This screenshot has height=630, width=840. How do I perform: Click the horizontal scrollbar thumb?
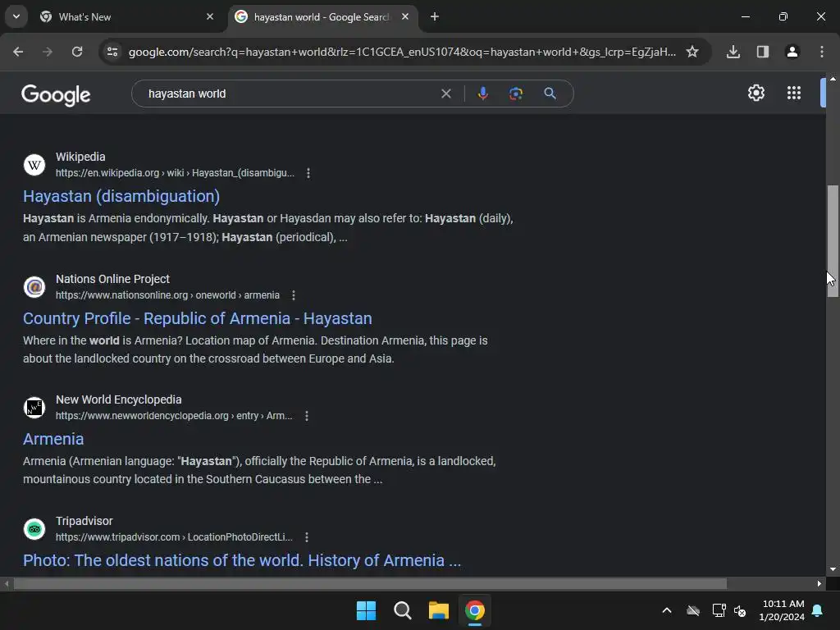click(x=370, y=584)
